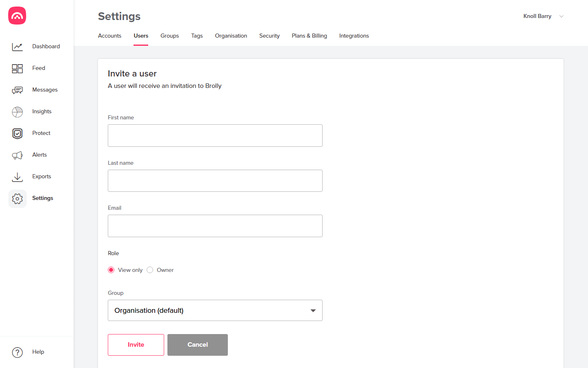The width and height of the screenshot is (588, 368).
Task: Go to Protect in sidebar
Action: [x=41, y=133]
